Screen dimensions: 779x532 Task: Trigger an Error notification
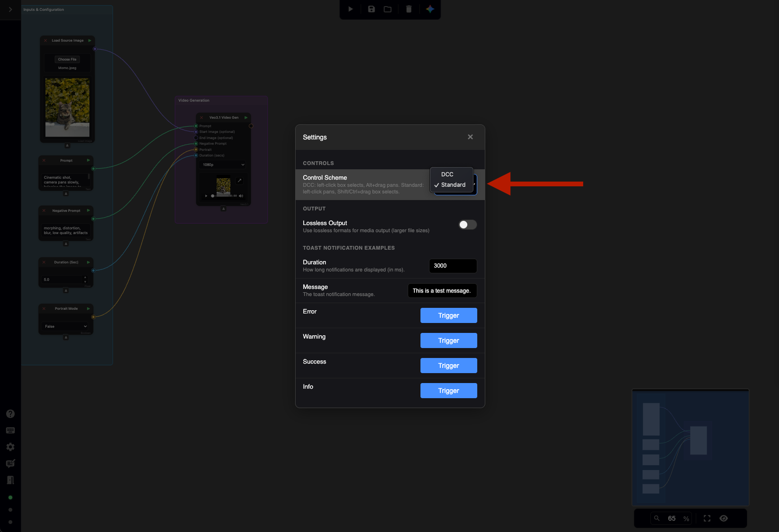tap(448, 315)
